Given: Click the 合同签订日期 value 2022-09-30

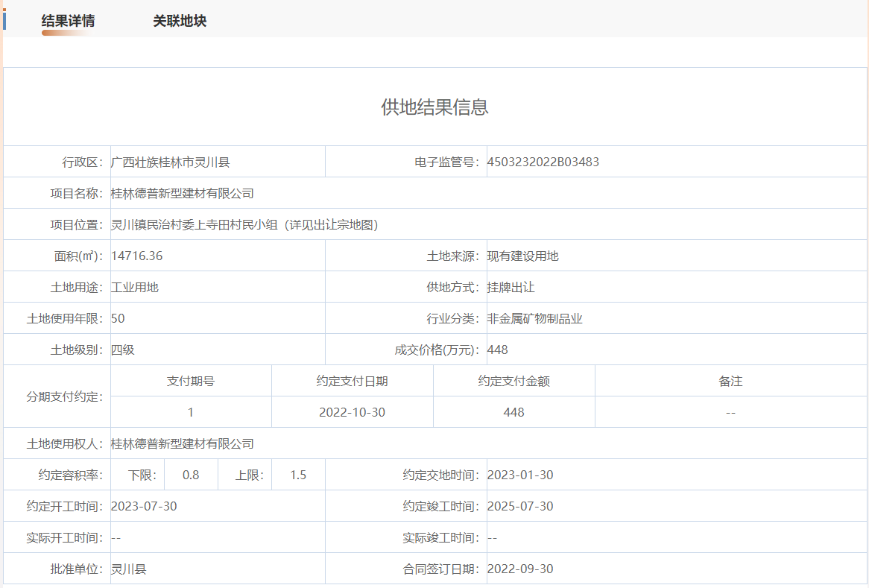Looking at the screenshot, I should coord(519,569).
